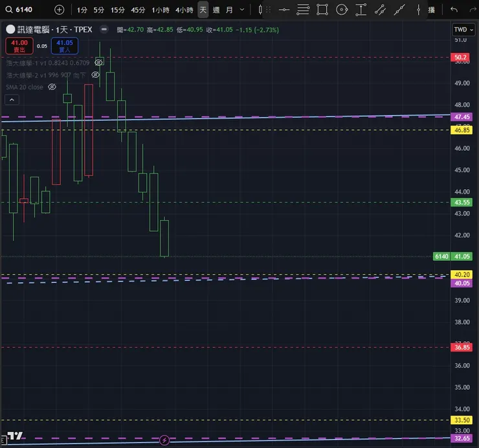479x448 pixels.
Task: Show the hidden SMA 20 close indicator
Action: (52, 87)
